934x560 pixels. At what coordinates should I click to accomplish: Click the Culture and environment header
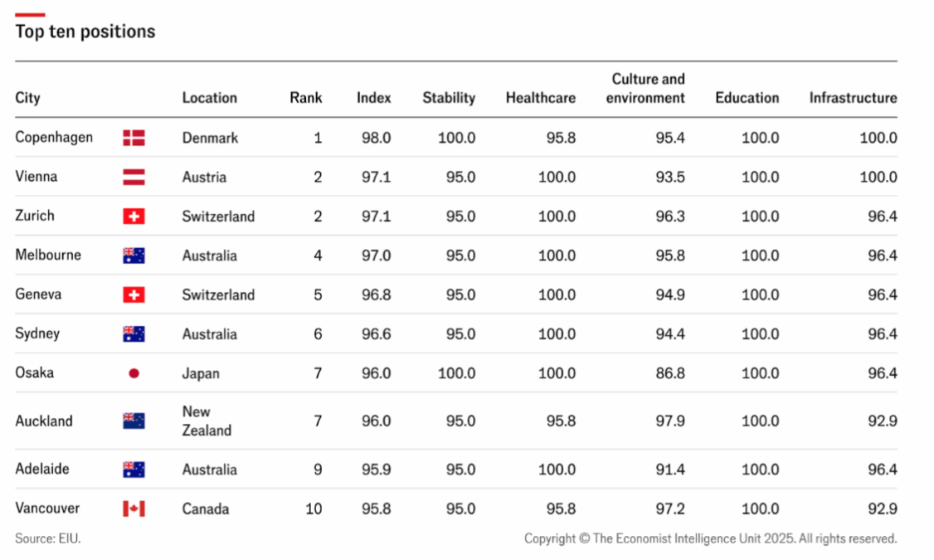[646, 89]
